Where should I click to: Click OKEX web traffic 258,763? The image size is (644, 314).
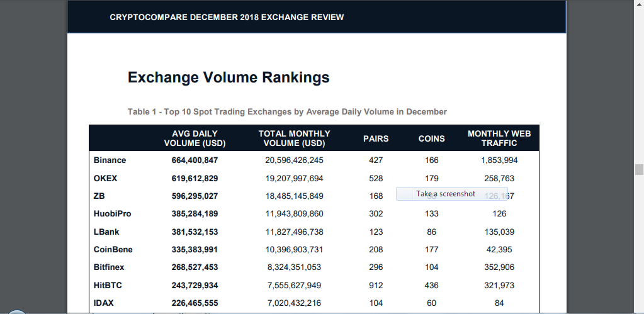(x=499, y=178)
